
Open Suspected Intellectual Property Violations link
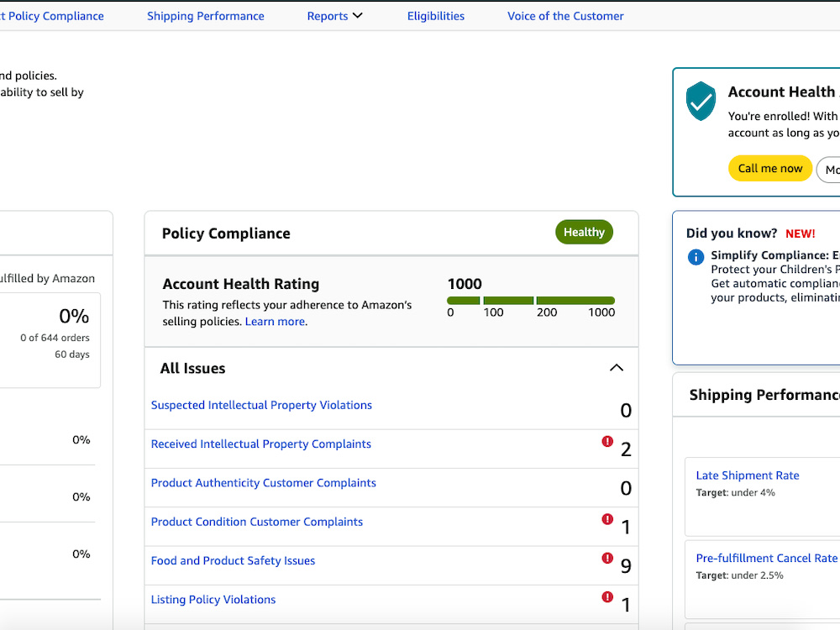261,405
